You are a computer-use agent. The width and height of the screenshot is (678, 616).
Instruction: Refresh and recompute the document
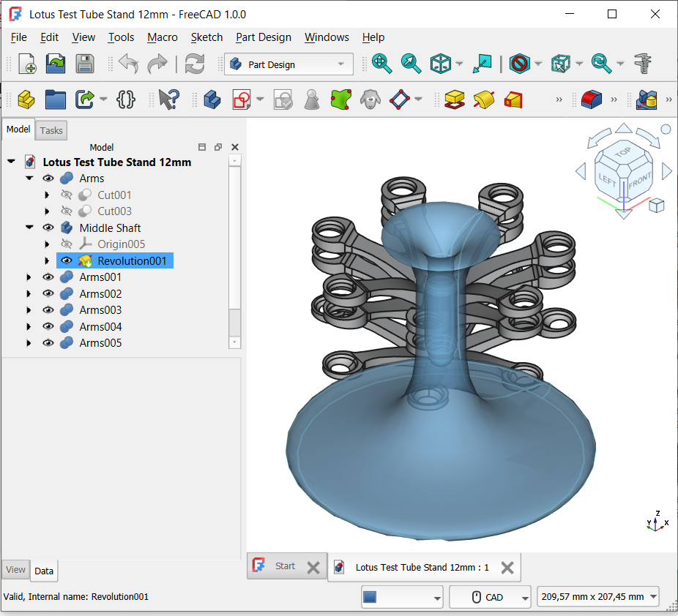[x=195, y=64]
